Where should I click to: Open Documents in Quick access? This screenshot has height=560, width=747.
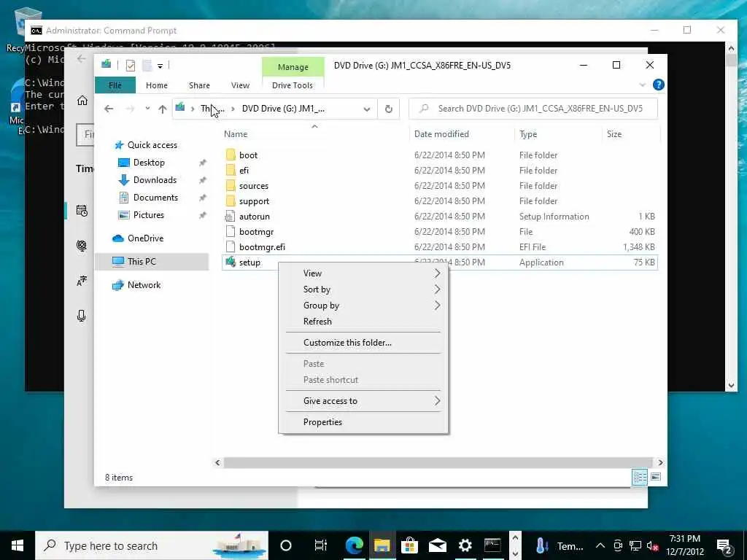(x=155, y=198)
